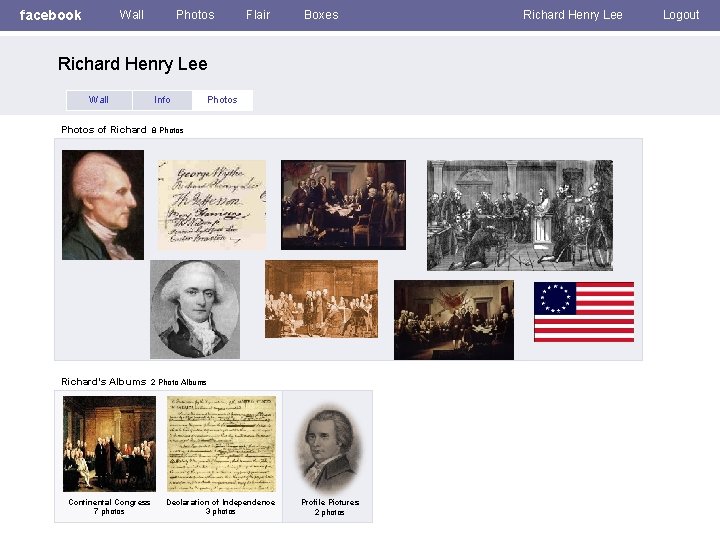Viewport: 720px width, 540px height.
Task: Click the Declaration of Independence album title
Action: click(221, 502)
